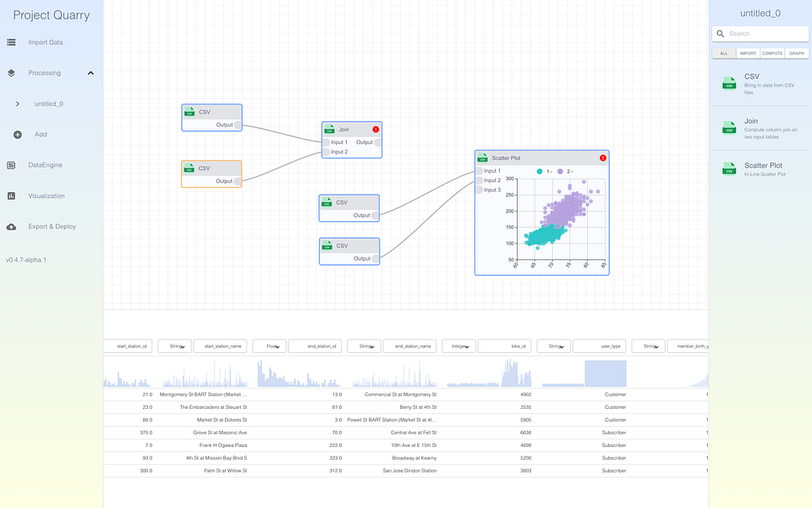
Task: Toggle series 2 purple legend marker
Action: (560, 172)
